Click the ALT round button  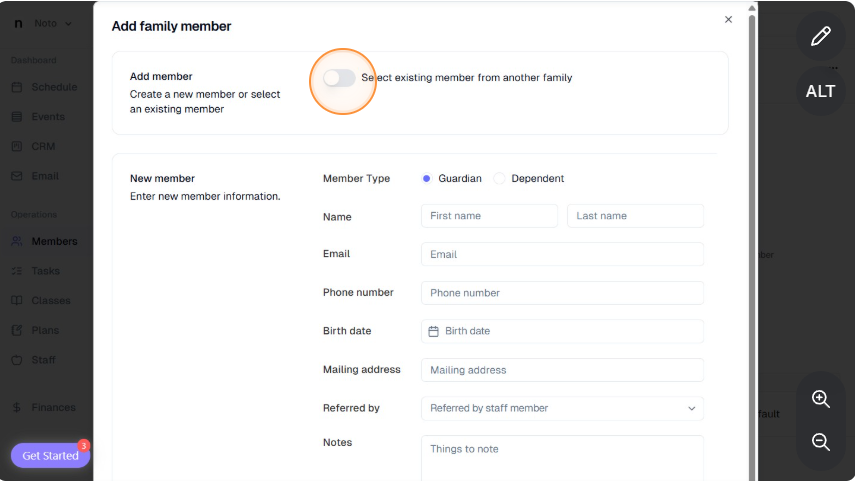tap(820, 91)
